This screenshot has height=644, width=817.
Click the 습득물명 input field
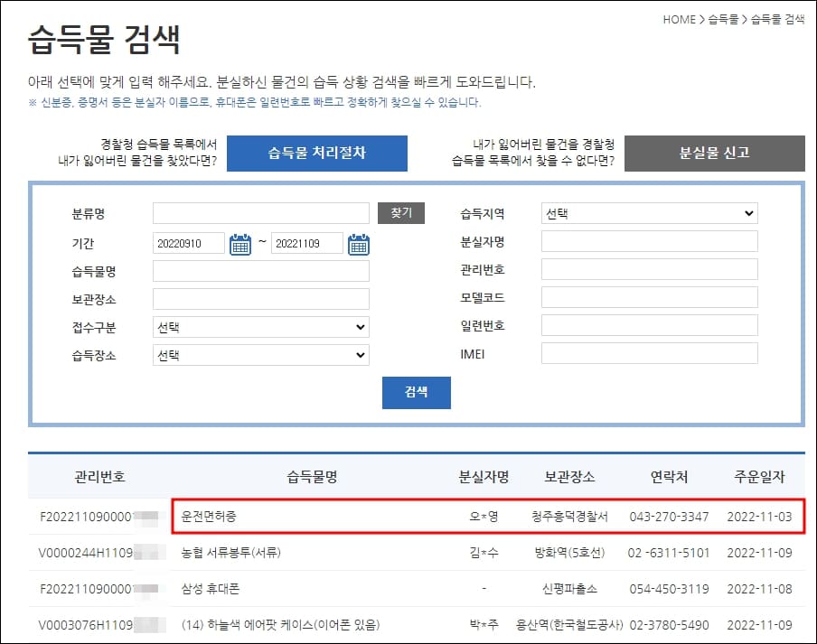coord(260,270)
